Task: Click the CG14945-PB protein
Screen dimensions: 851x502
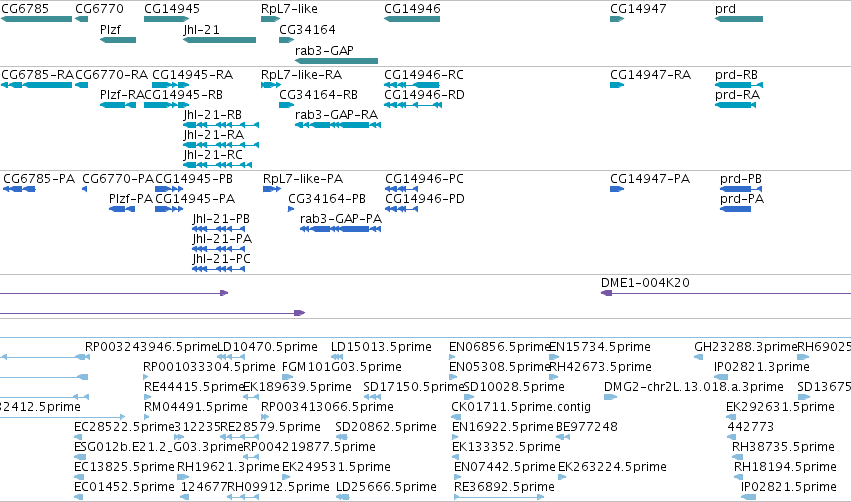Action: [169, 189]
